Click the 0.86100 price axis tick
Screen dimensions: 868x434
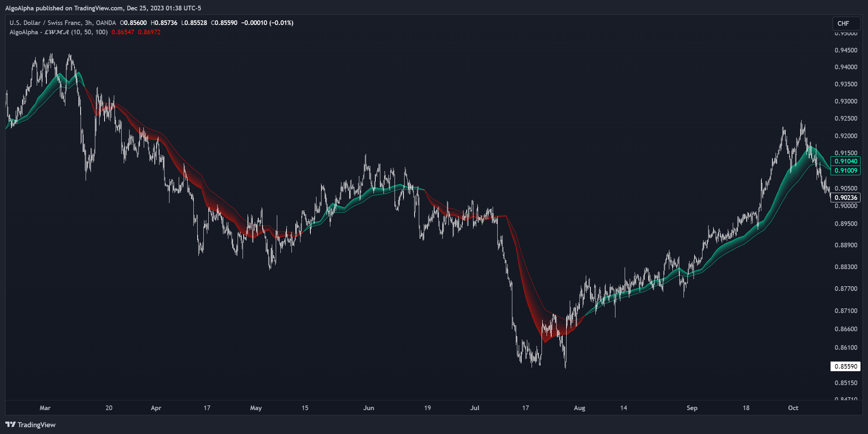846,348
